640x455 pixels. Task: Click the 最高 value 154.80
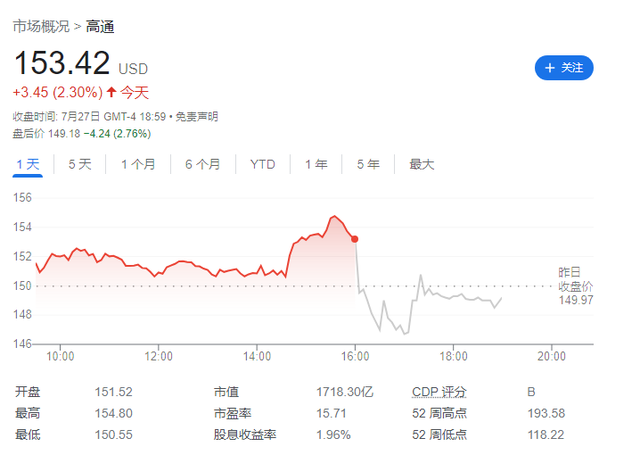pyautogui.click(x=113, y=413)
